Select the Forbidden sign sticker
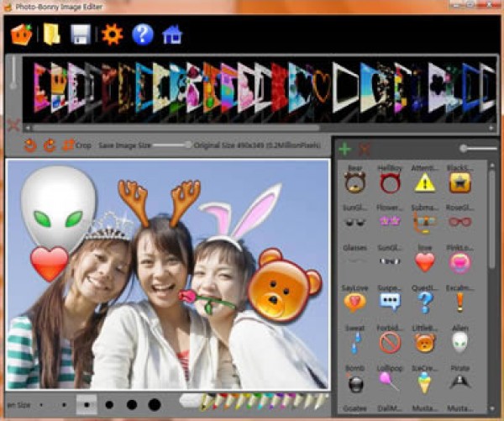504x421 pixels. 389,342
